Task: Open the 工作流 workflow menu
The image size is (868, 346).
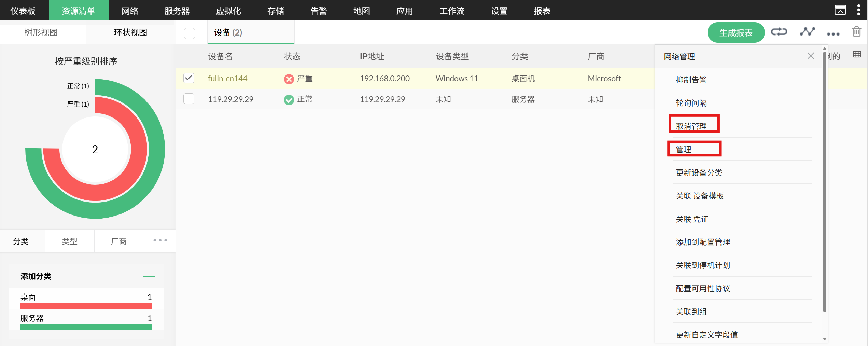Action: (x=452, y=11)
